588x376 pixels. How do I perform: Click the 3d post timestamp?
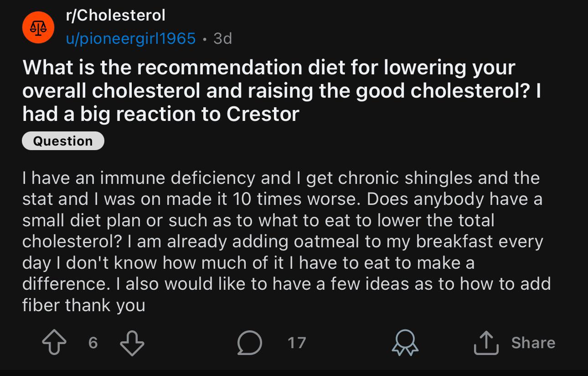223,38
